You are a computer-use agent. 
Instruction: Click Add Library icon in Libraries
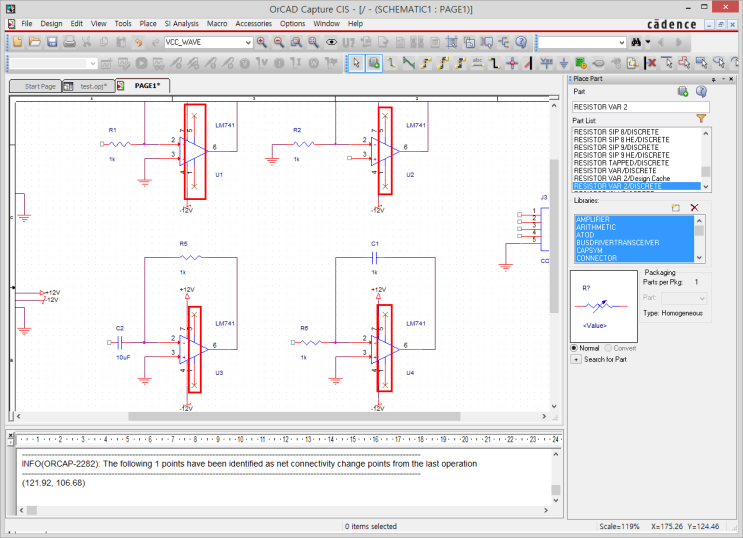point(676,208)
